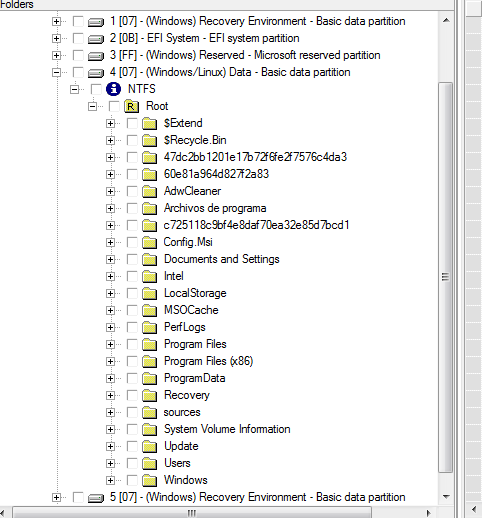This screenshot has width=482, height=518.
Task: Collapse the NTFS tree node
Action: coord(74,89)
